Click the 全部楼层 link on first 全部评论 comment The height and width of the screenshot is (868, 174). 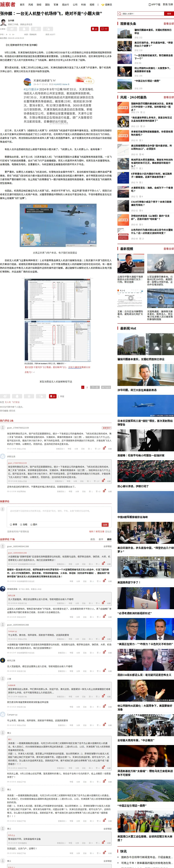coord(107,547)
